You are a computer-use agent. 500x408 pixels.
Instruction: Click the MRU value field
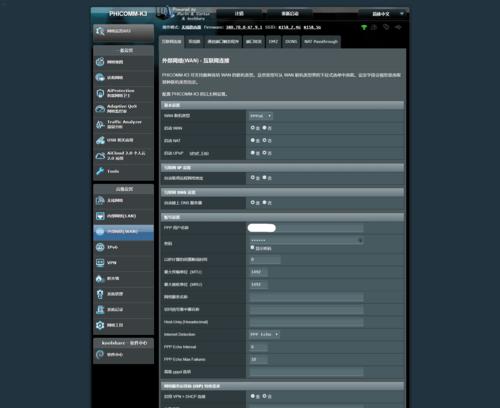coord(258,284)
